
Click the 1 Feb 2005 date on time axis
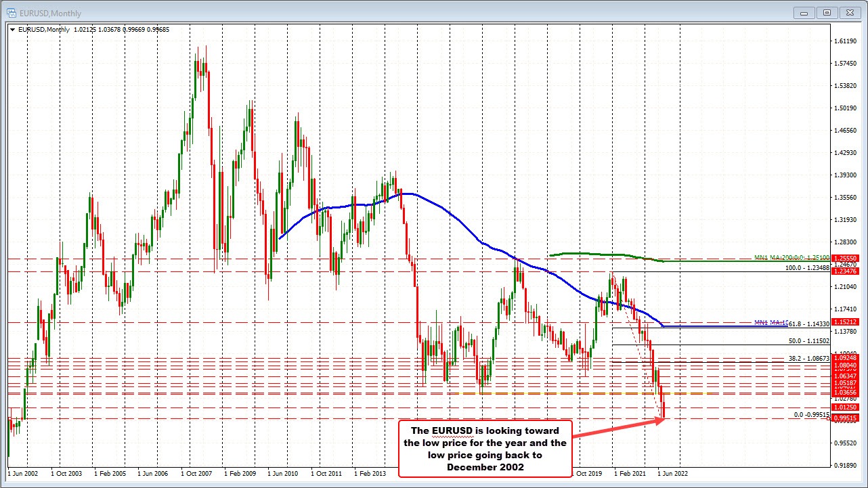point(110,474)
